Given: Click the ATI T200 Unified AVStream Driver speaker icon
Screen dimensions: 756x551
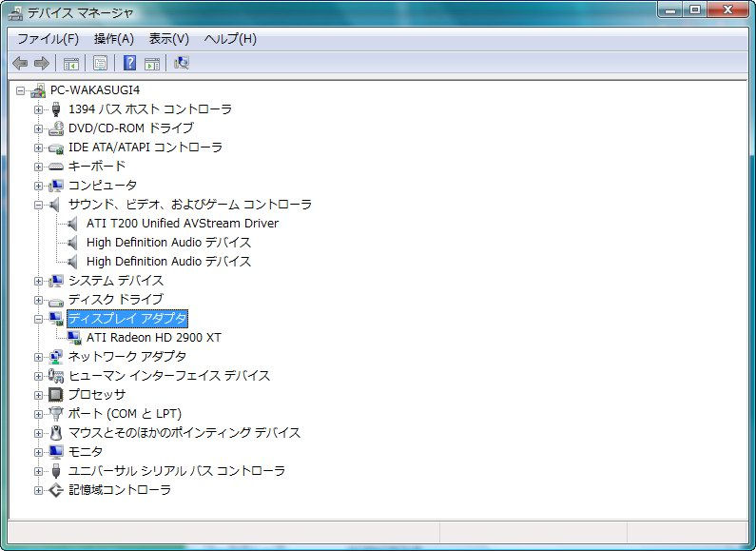Looking at the screenshot, I should tap(74, 224).
